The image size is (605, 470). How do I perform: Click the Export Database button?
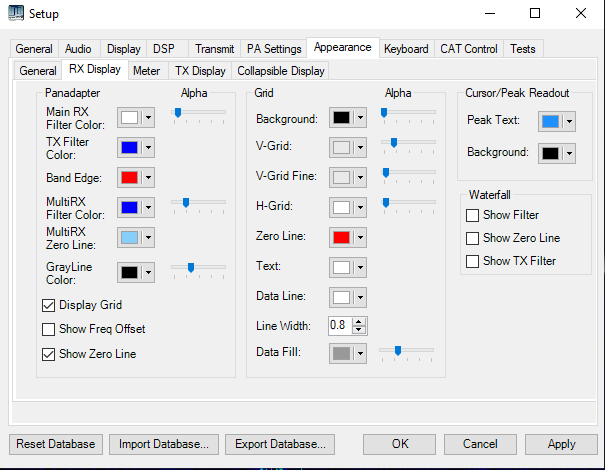tap(279, 444)
